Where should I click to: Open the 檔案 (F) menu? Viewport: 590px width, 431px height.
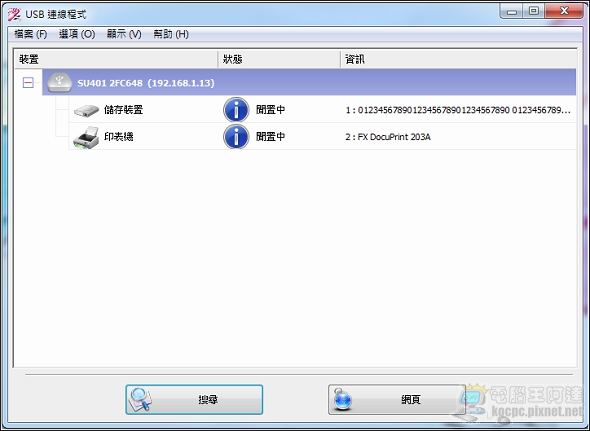click(x=30, y=34)
